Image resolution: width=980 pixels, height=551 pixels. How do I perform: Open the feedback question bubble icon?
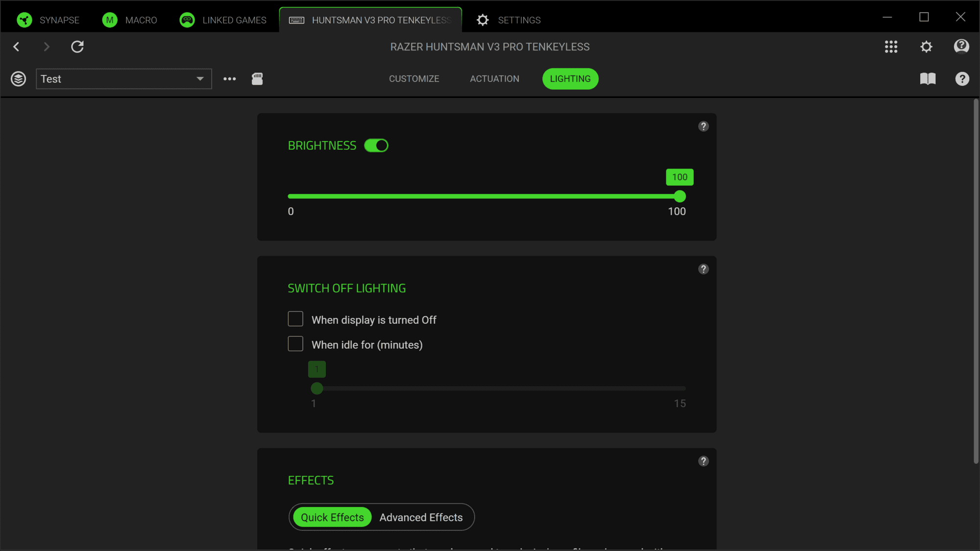tap(961, 47)
